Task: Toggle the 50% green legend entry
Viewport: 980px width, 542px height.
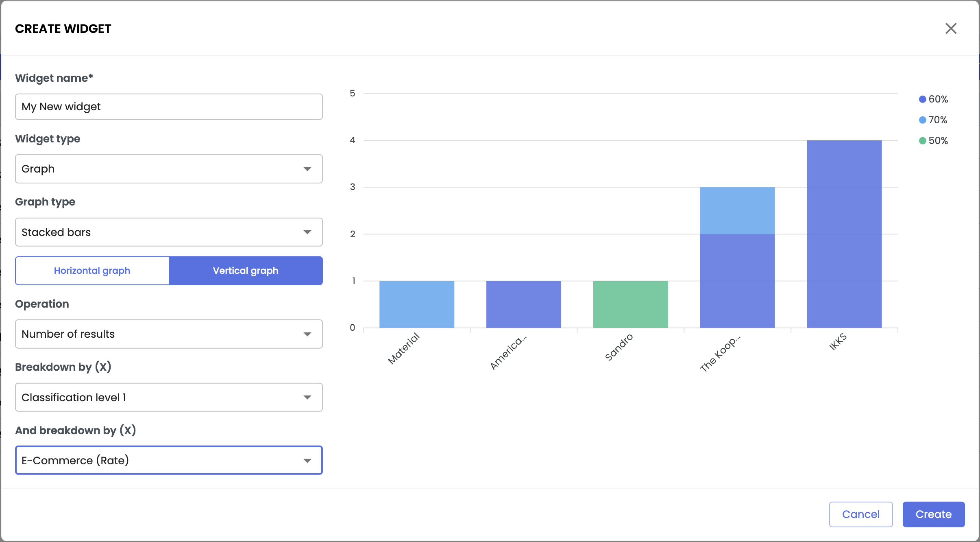Action: pyautogui.click(x=933, y=141)
